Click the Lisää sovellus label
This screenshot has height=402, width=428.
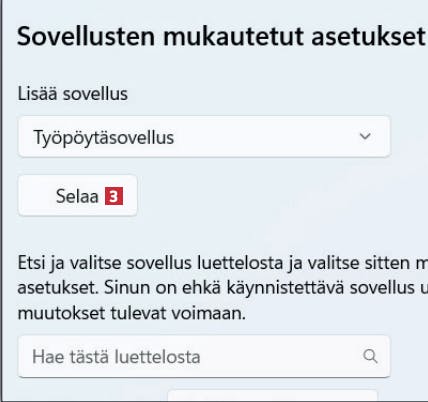pos(73,94)
